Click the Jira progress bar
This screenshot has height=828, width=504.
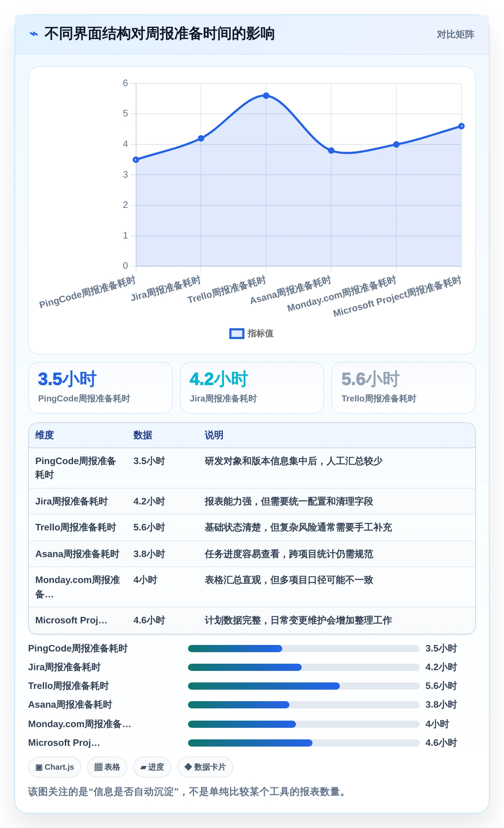(304, 667)
